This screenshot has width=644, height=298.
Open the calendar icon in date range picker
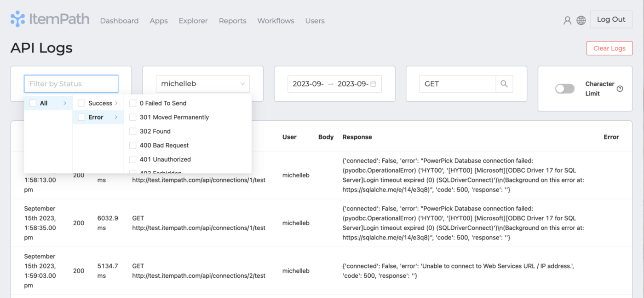pos(373,83)
